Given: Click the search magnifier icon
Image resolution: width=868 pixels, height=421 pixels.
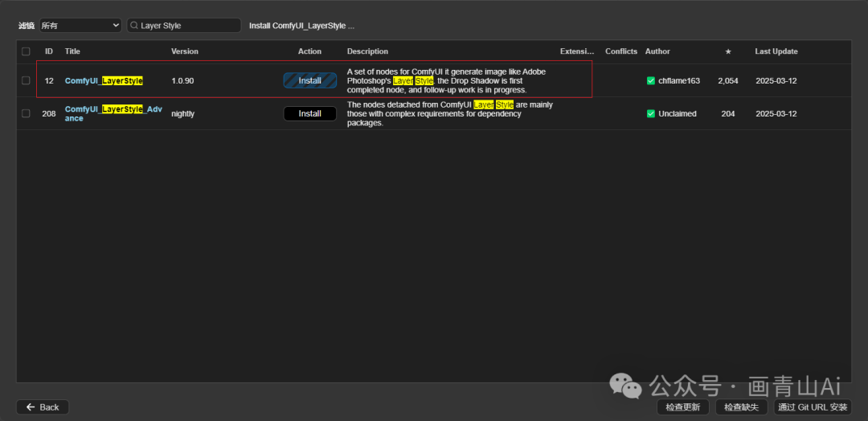Looking at the screenshot, I should click(133, 26).
